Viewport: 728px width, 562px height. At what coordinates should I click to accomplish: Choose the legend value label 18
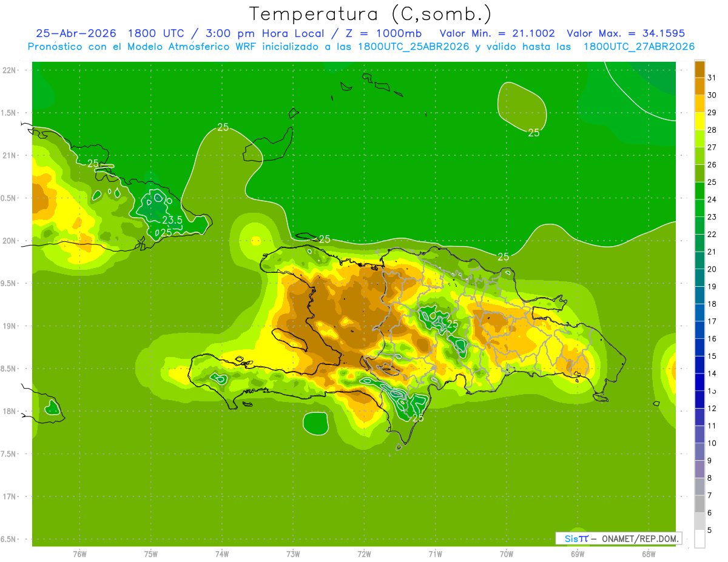(712, 304)
